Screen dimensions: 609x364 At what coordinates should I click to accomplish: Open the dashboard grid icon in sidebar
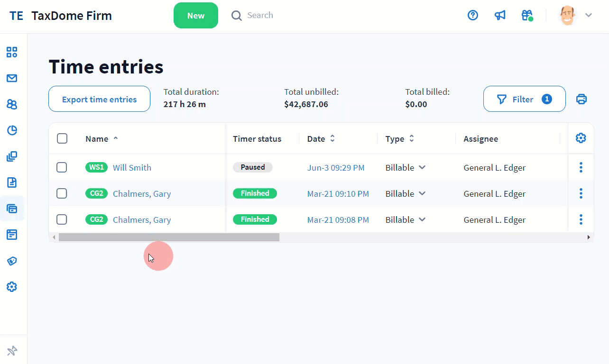tap(12, 52)
